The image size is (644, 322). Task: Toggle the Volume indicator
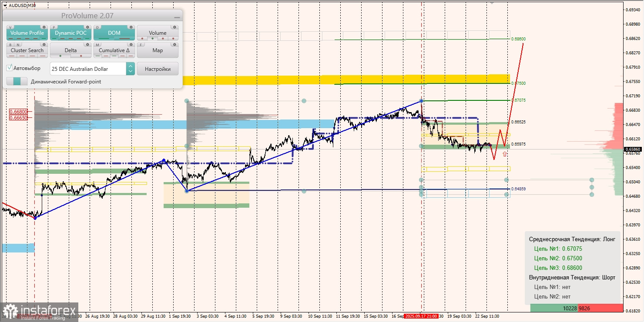[x=158, y=33]
